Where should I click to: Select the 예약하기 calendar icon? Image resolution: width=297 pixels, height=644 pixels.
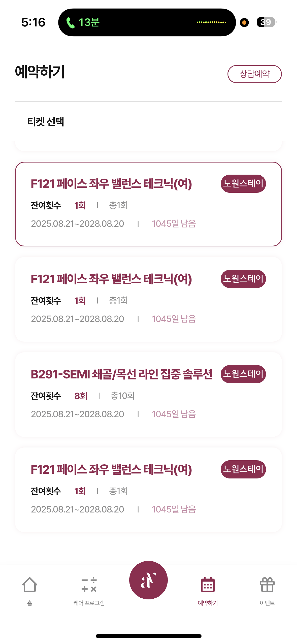pos(208,585)
